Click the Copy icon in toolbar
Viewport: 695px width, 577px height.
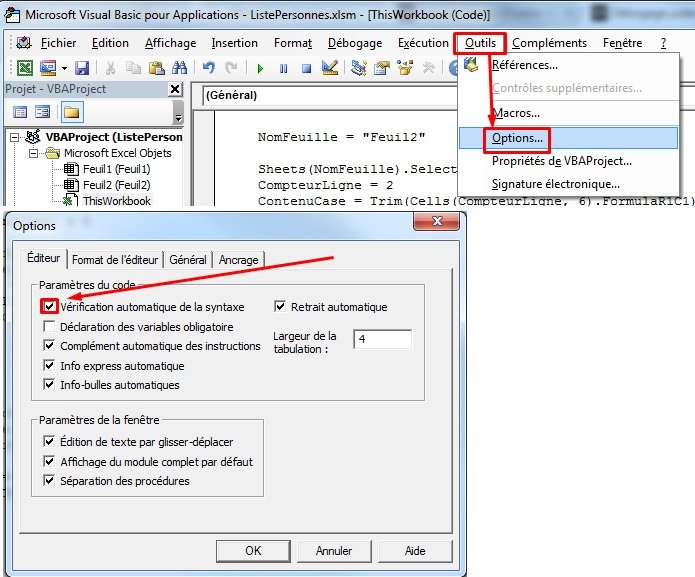coord(133,68)
